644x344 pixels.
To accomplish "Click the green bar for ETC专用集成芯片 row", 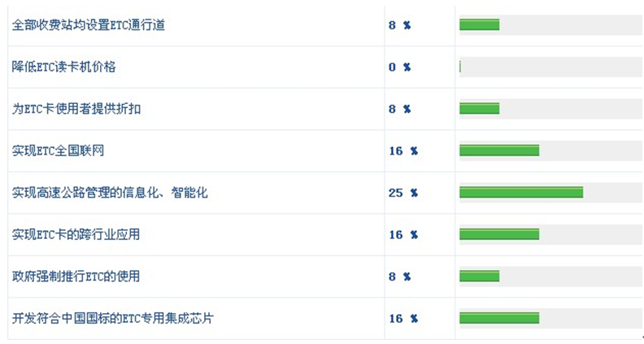I will tap(498, 318).
